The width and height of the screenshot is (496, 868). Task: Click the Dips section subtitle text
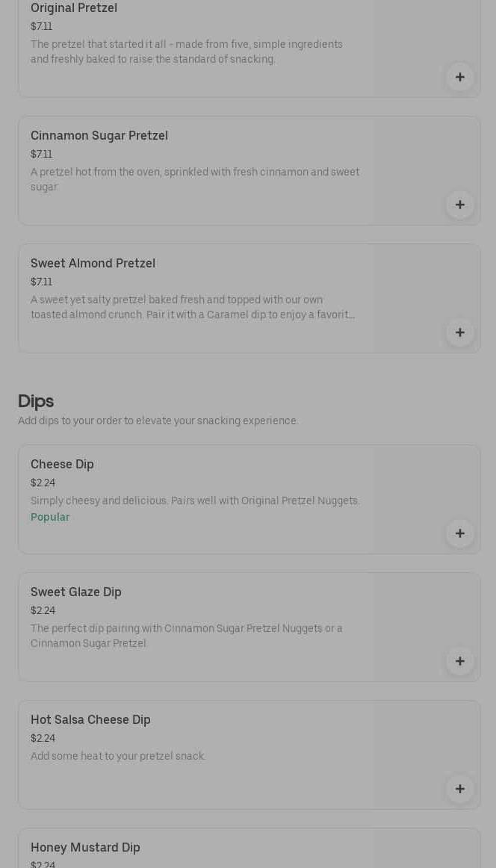tap(158, 421)
